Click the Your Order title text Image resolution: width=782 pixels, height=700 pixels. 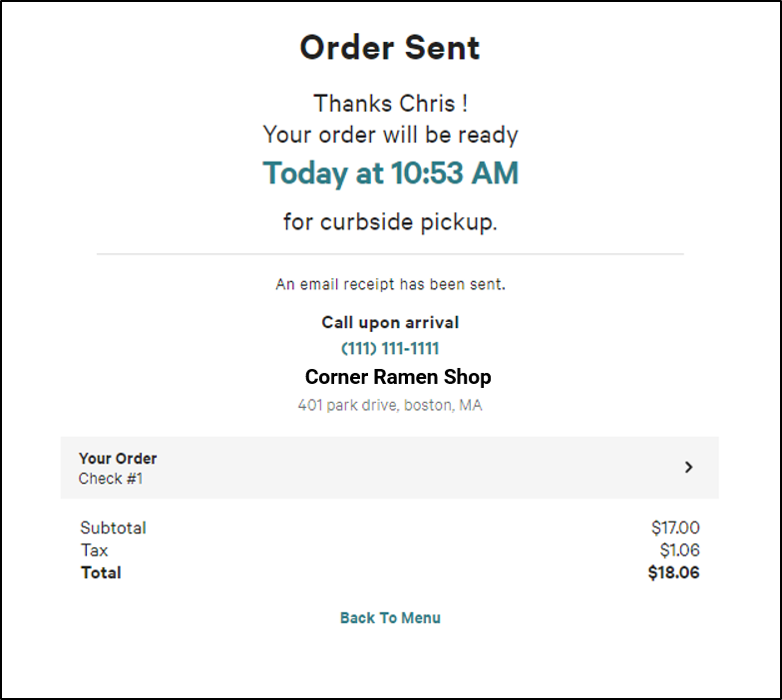pyautogui.click(x=118, y=459)
